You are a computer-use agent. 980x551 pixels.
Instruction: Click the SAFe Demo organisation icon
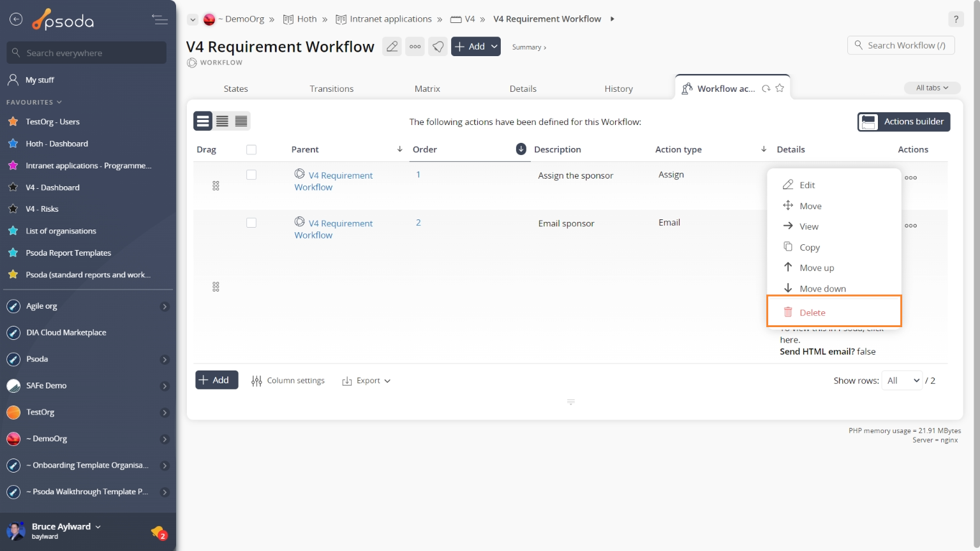[13, 386]
